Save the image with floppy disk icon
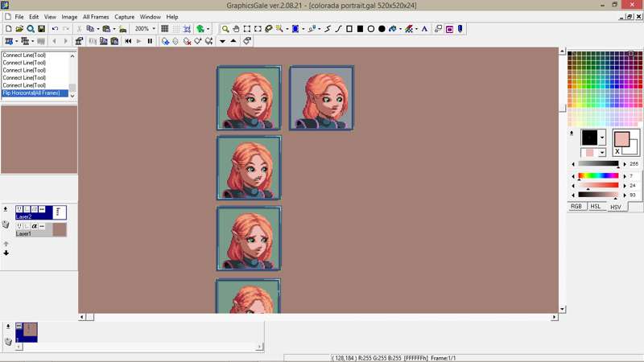 42,29
